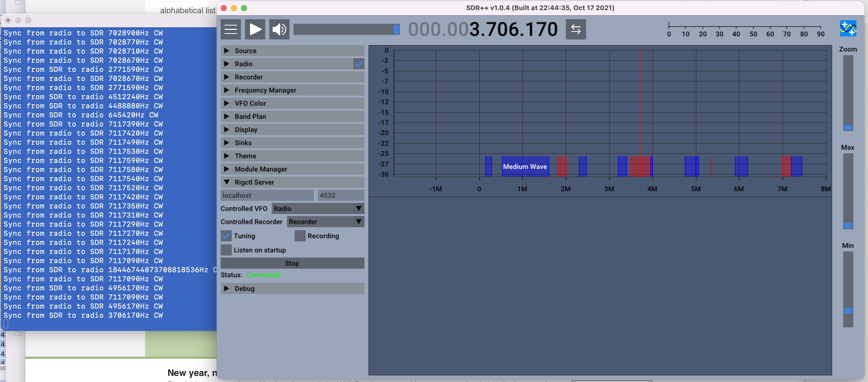868x382 pixels.
Task: Click the Controlled VFO dropdown arrow
Action: 359,208
